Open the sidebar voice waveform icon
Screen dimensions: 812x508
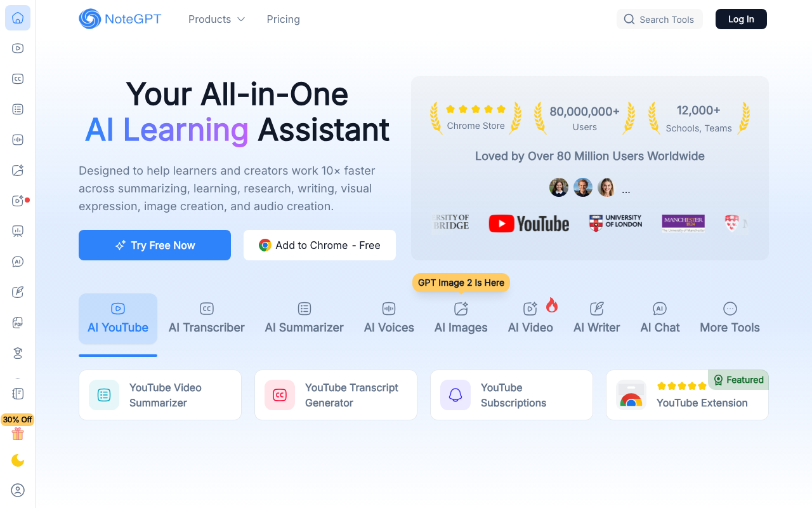point(18,140)
